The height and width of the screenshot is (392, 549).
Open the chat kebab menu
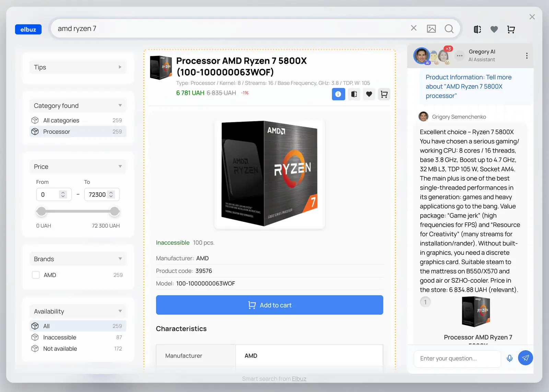coord(527,56)
